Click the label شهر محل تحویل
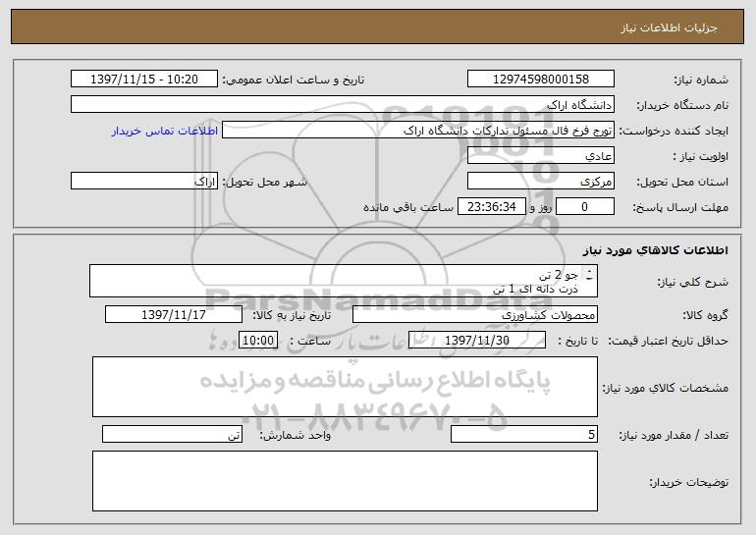Image resolution: width=756 pixels, height=535 pixels. (264, 183)
